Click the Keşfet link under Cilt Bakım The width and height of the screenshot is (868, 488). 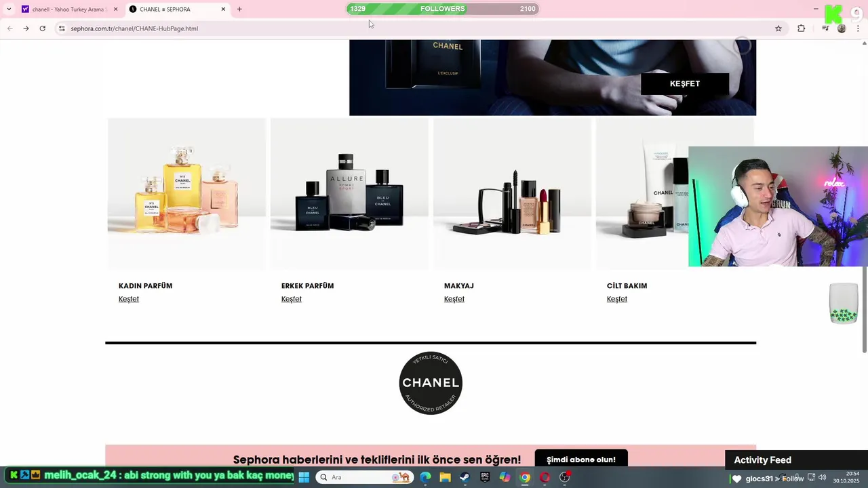click(x=617, y=299)
